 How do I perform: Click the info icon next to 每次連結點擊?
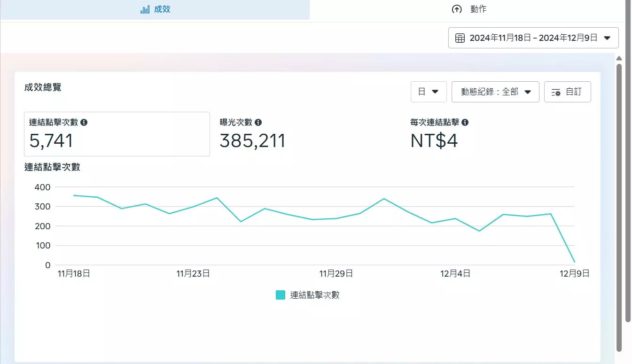(465, 123)
